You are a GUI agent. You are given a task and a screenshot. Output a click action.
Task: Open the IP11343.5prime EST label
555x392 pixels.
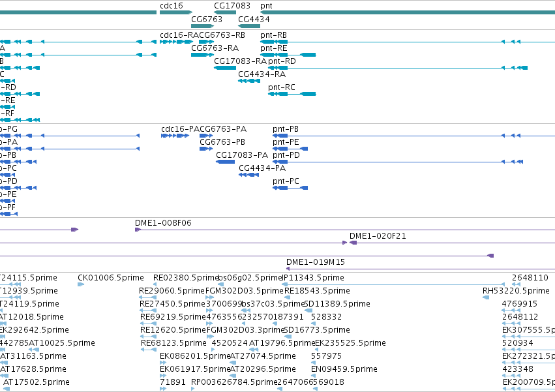click(x=312, y=278)
